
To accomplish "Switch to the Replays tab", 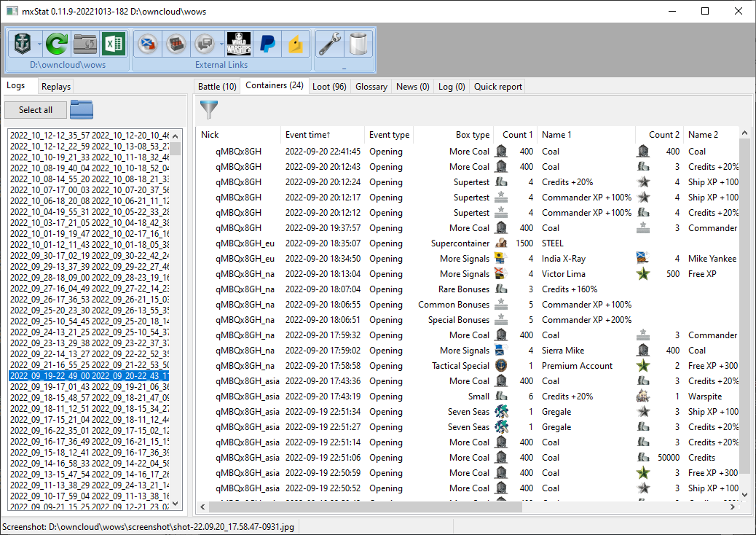I will click(56, 86).
